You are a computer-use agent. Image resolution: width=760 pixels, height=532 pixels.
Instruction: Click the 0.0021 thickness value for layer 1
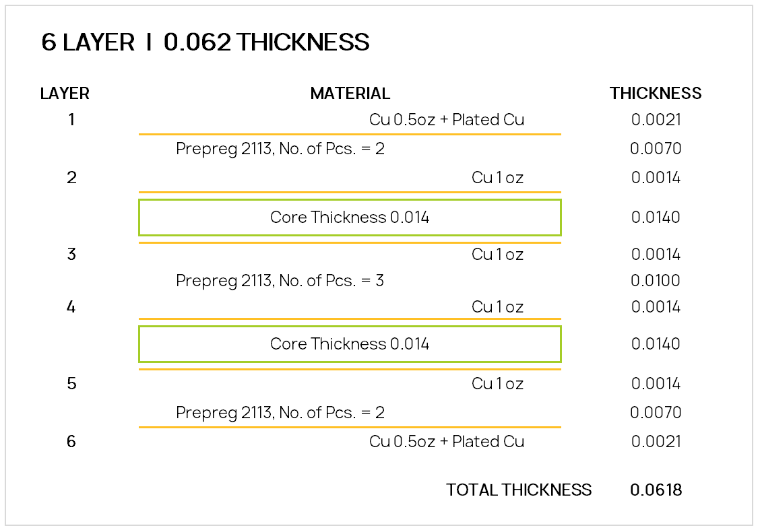[656, 121]
